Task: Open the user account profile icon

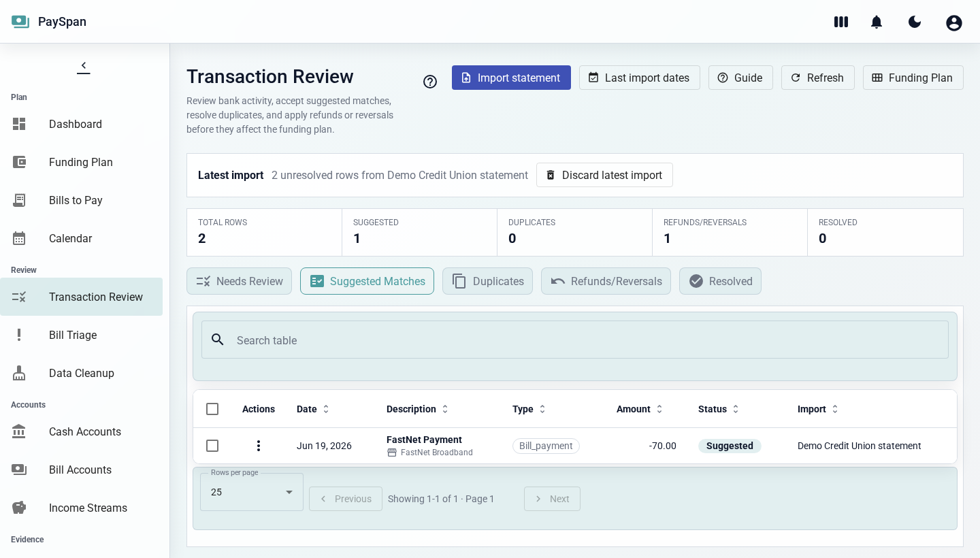Action: tap(954, 22)
